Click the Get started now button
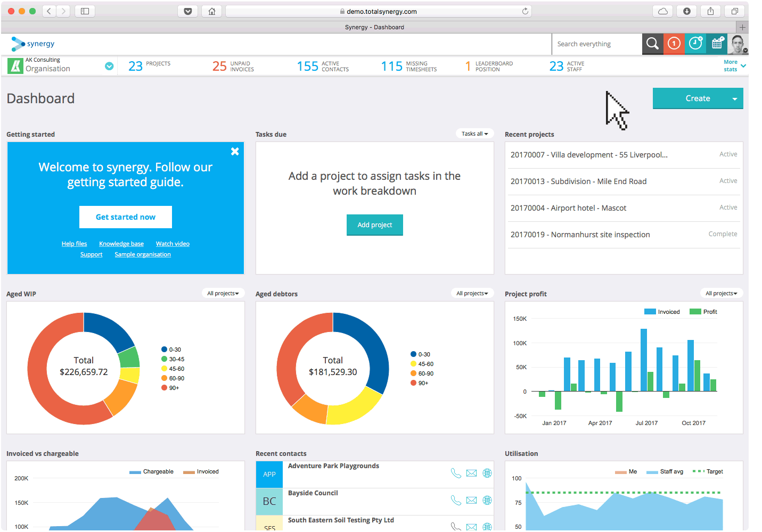762x532 pixels. [126, 217]
